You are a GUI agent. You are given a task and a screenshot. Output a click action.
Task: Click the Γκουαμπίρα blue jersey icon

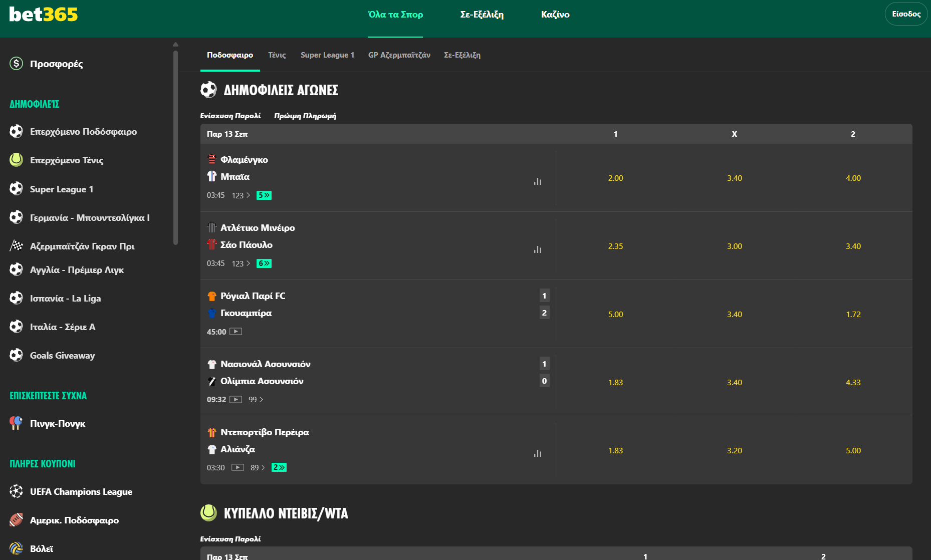coord(212,313)
